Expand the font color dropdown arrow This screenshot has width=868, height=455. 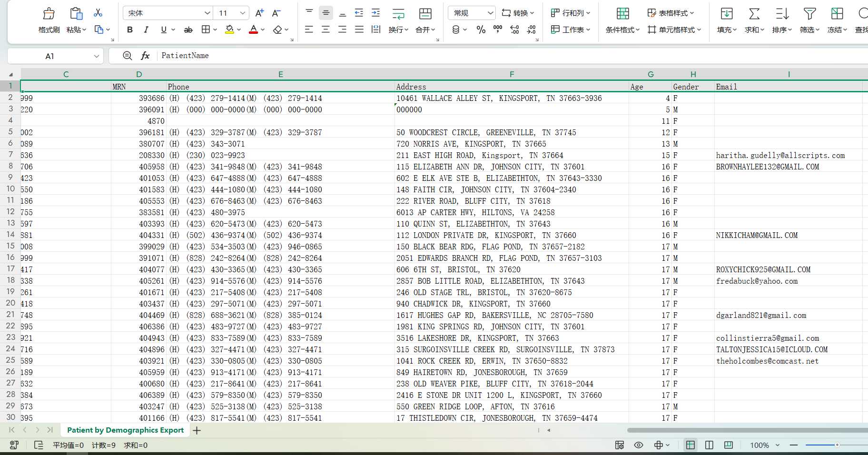coord(263,30)
